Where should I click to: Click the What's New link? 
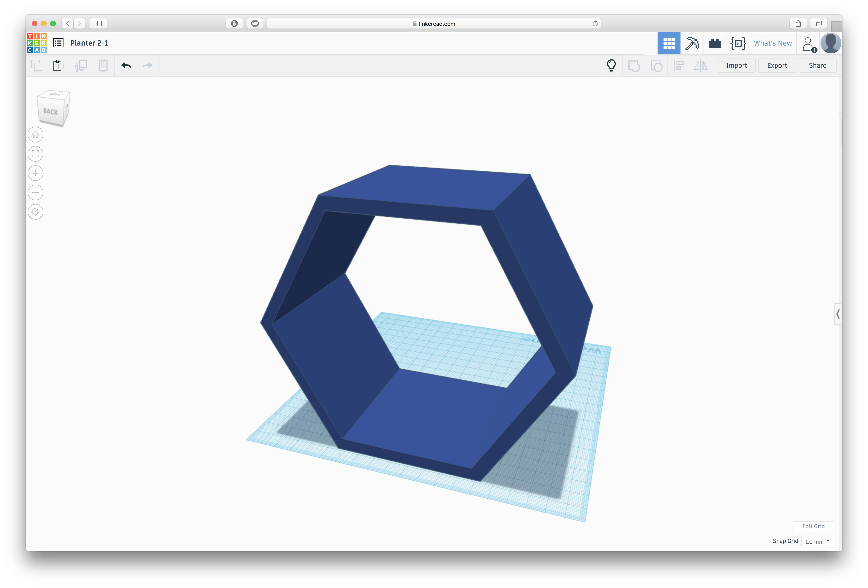[772, 43]
